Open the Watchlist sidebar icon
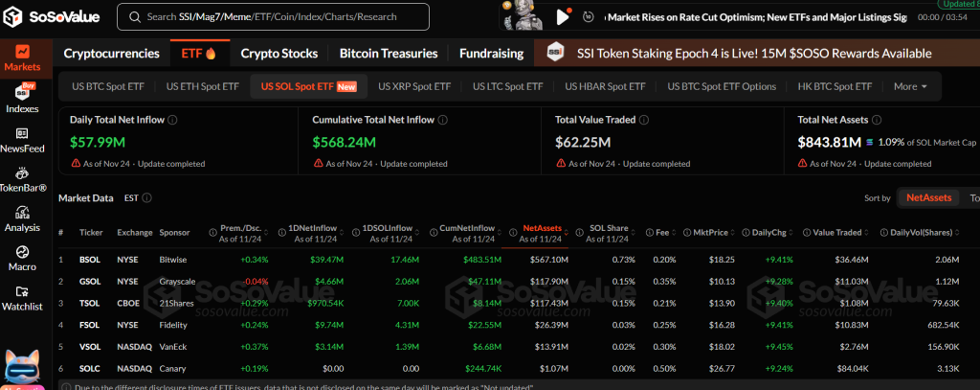The image size is (980, 390). [22, 297]
